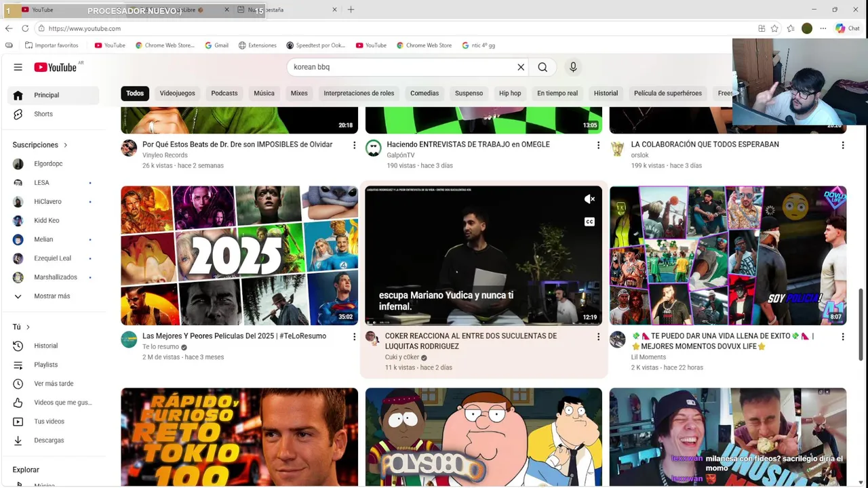
Task: Open a new browser tab
Action: click(x=351, y=9)
